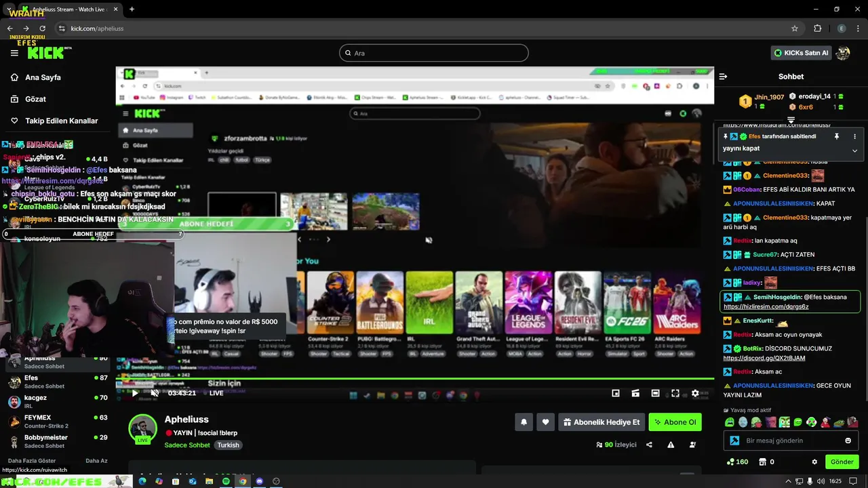Click KICKs Satın Al button

[x=801, y=53]
